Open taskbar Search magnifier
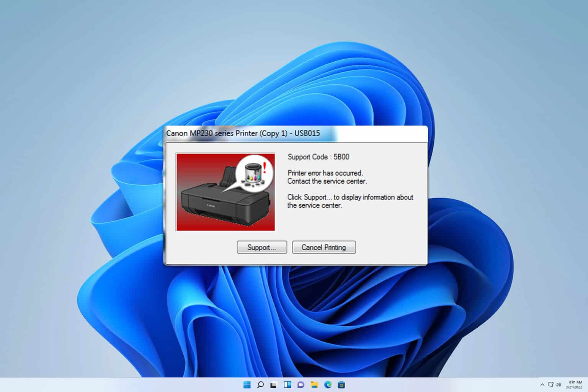Viewport: 588px width, 392px height. [260, 385]
